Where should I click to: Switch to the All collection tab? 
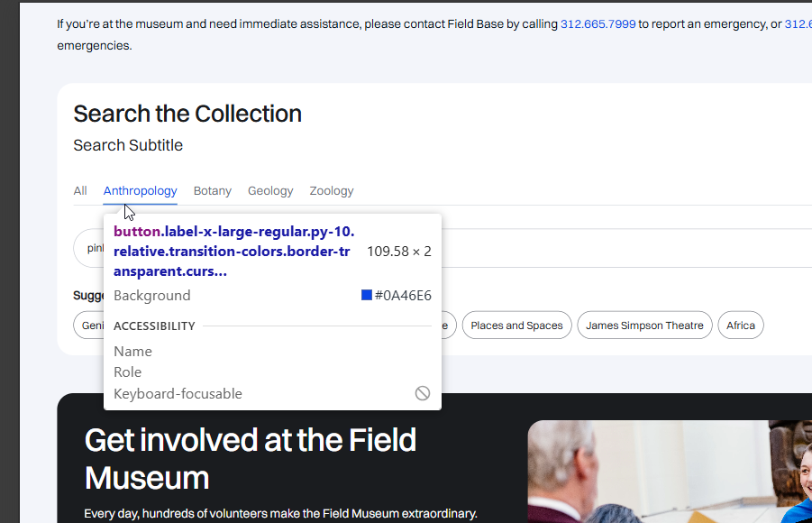(x=80, y=191)
